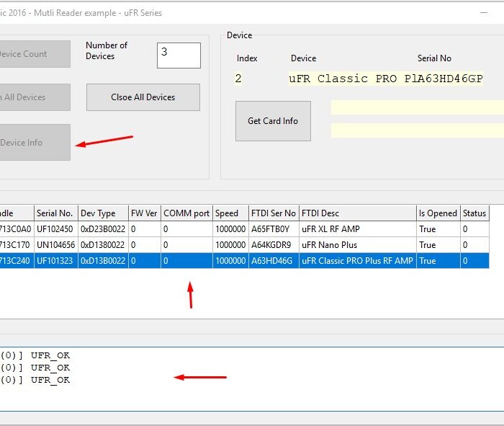The image size is (504, 426).
Task: Click the greyed All Devices button
Action: click(35, 97)
